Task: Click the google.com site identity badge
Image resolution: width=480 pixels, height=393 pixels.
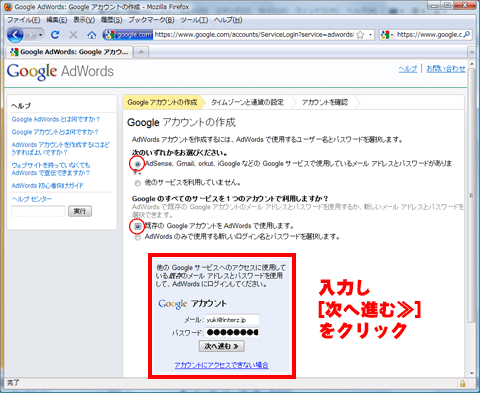Action: (128, 35)
